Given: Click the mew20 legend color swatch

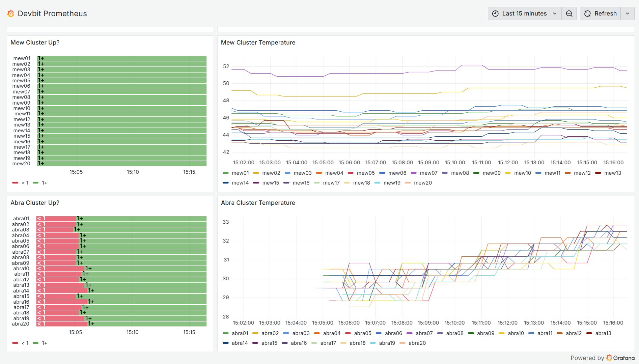Looking at the screenshot, I should click(x=408, y=183).
